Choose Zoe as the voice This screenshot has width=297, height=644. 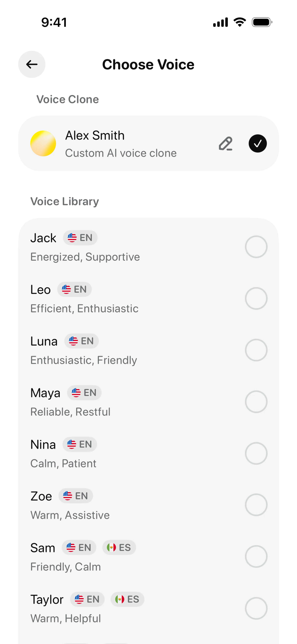tap(256, 505)
